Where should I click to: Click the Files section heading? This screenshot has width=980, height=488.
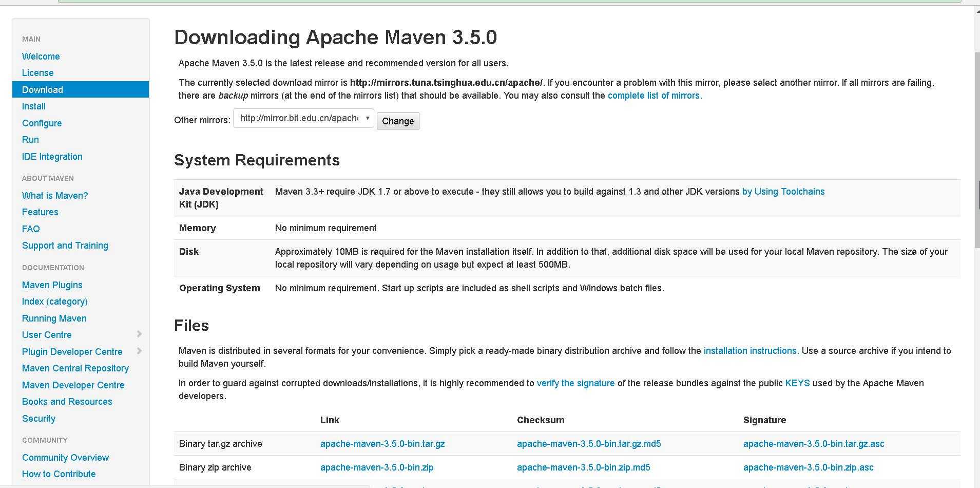(x=191, y=326)
